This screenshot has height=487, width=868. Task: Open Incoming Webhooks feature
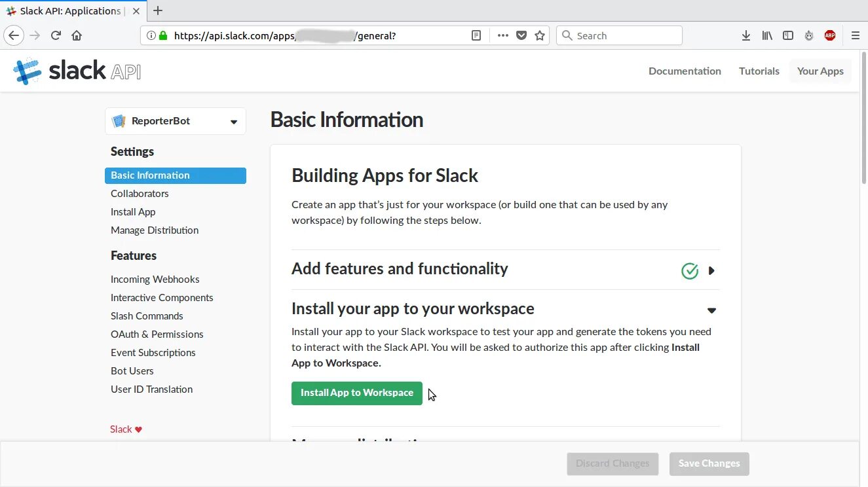[155, 280]
